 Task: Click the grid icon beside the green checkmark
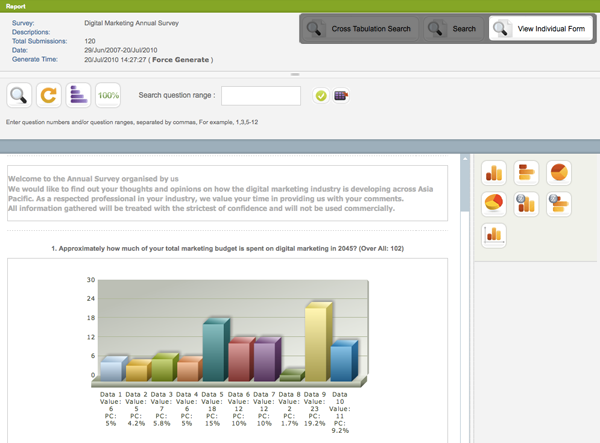click(342, 96)
